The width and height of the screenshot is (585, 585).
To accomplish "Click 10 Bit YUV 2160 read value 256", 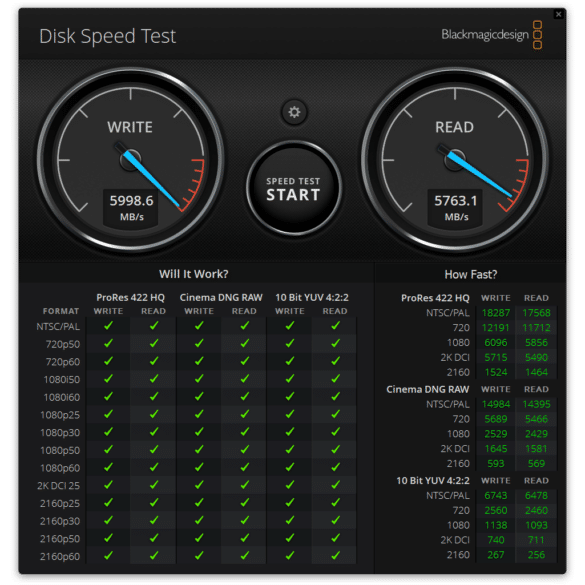I will point(536,555).
